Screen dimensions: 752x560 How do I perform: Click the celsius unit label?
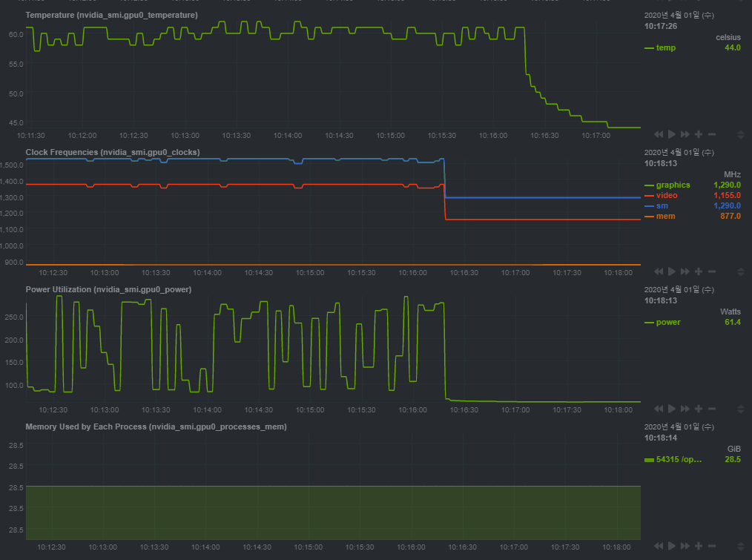pos(728,37)
